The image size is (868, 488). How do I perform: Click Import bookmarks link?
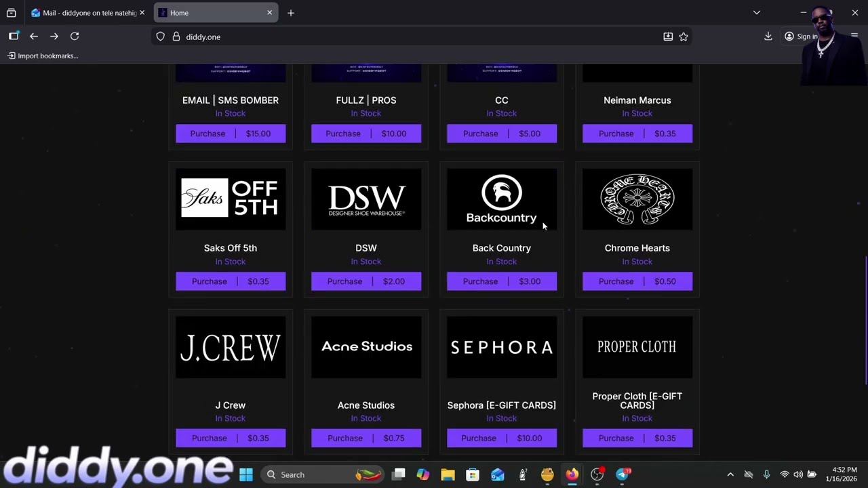(x=43, y=56)
